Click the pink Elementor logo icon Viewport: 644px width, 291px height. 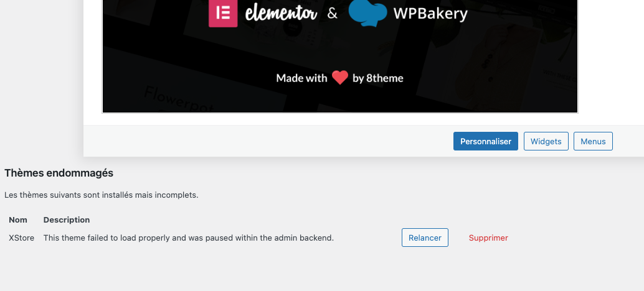pos(222,13)
